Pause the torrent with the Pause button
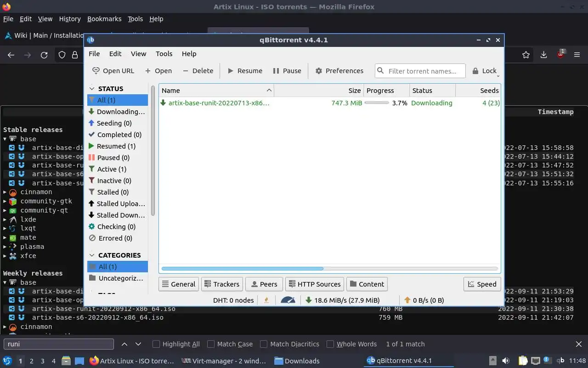Image resolution: width=588 pixels, height=368 pixels. click(x=287, y=71)
